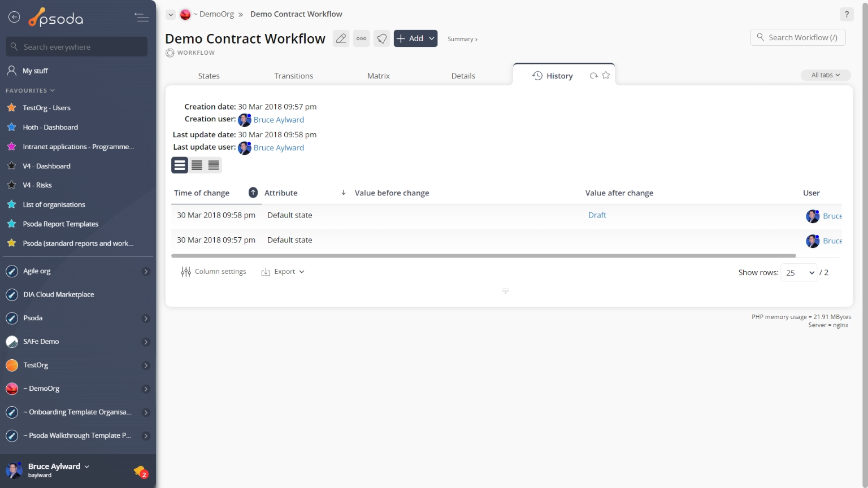Click the SAFe Demo organisation icon
This screenshot has width=868, height=488.
point(12,342)
